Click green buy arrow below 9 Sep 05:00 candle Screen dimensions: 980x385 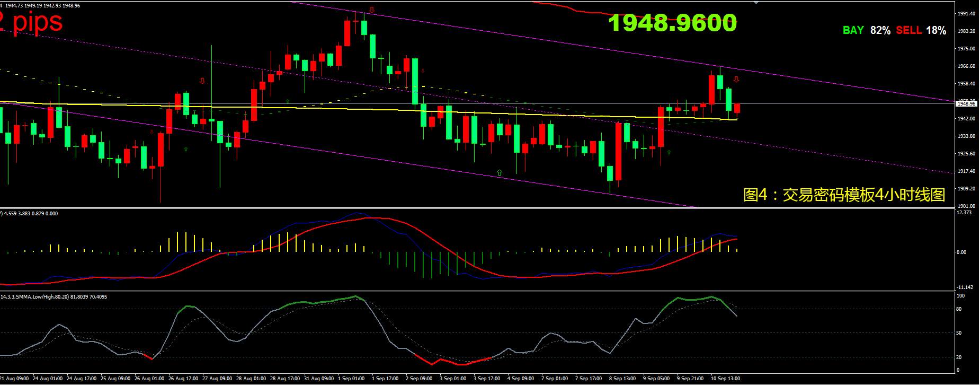click(x=669, y=152)
